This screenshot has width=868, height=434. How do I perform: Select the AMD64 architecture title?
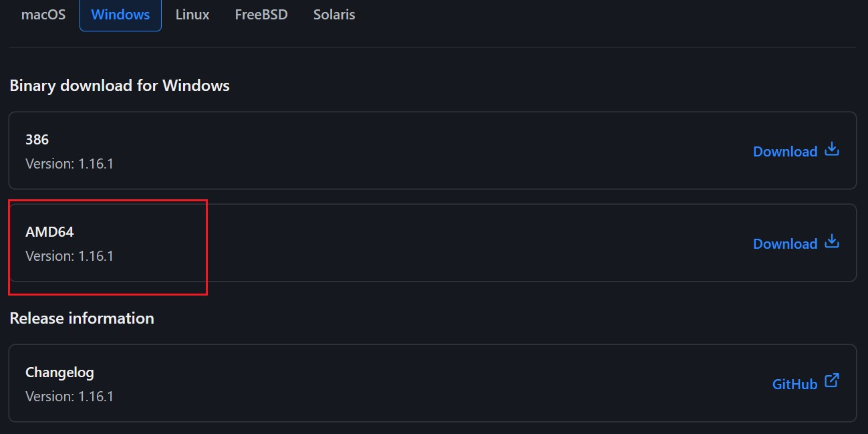click(49, 232)
